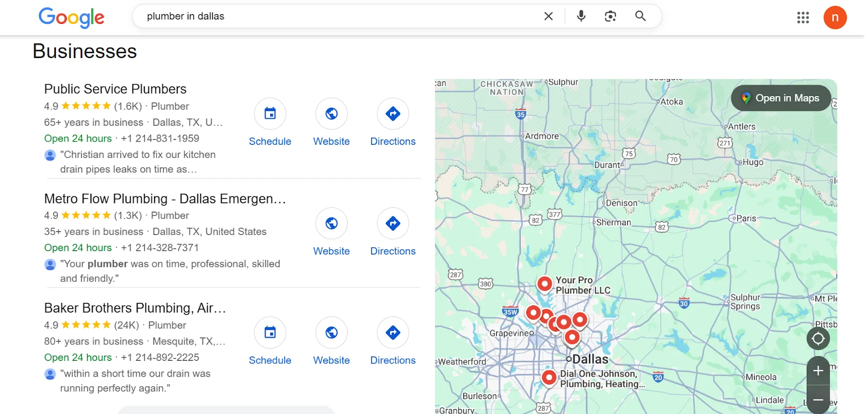The image size is (868, 414).
Task: Open the Google logo homepage
Action: point(71,17)
